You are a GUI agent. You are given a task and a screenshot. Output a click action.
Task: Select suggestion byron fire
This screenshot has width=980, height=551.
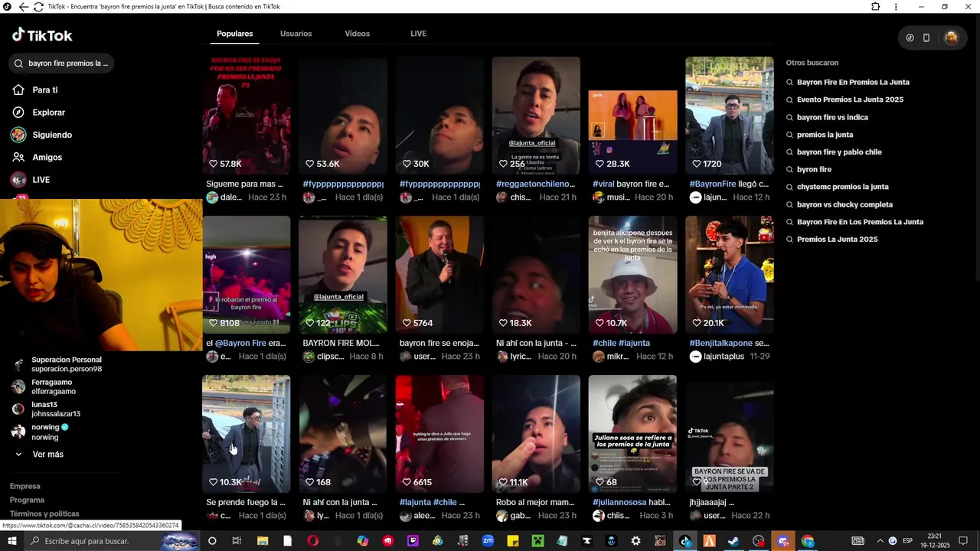tap(814, 169)
